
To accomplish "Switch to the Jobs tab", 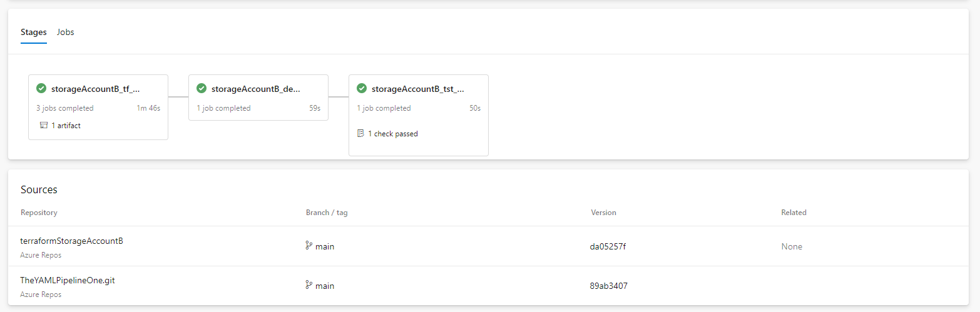I will tap(66, 32).
